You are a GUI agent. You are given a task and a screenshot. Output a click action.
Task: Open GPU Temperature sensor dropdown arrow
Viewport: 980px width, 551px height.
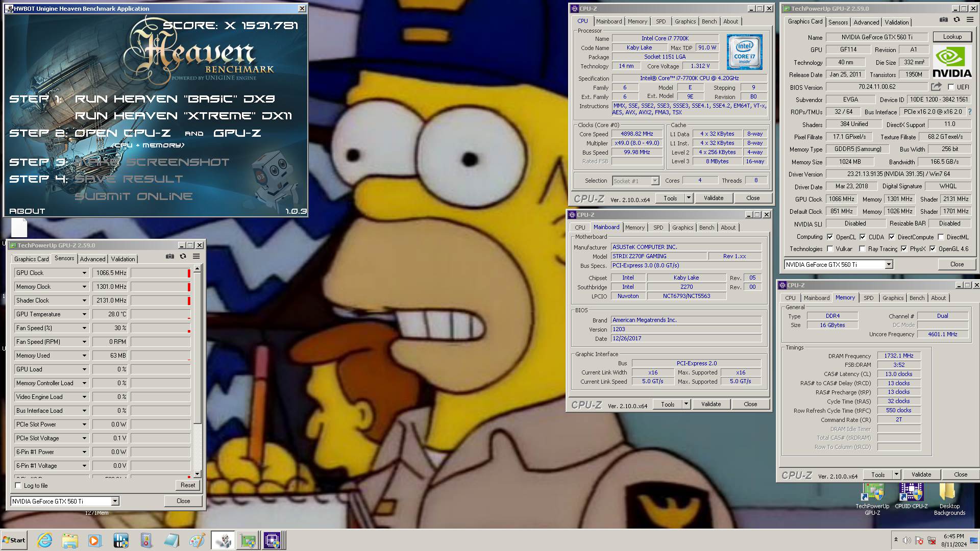click(x=85, y=314)
